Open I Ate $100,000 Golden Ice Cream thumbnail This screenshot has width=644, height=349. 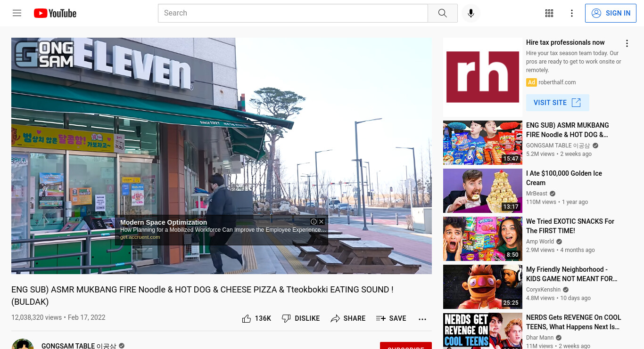click(483, 191)
